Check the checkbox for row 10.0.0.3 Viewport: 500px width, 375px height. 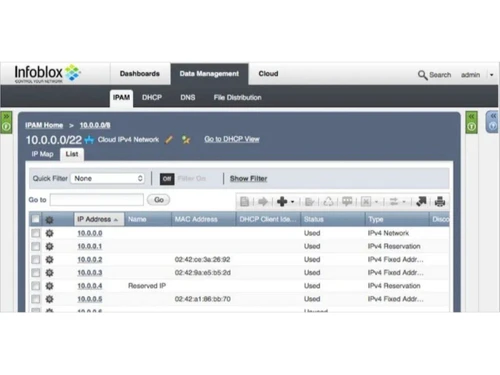pos(35,273)
